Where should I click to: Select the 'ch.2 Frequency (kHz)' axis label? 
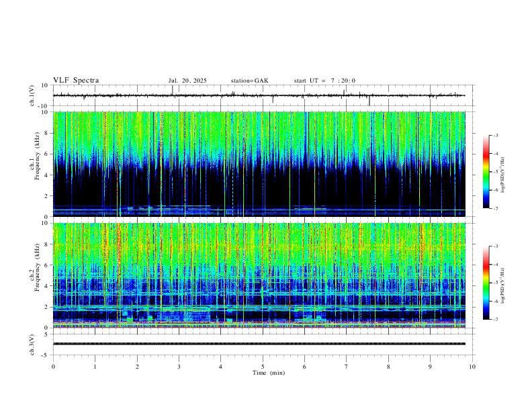point(34,267)
